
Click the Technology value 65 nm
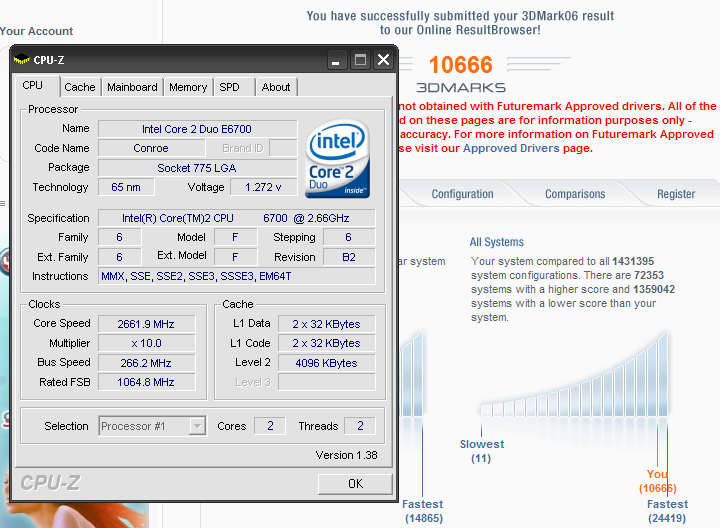point(126,187)
